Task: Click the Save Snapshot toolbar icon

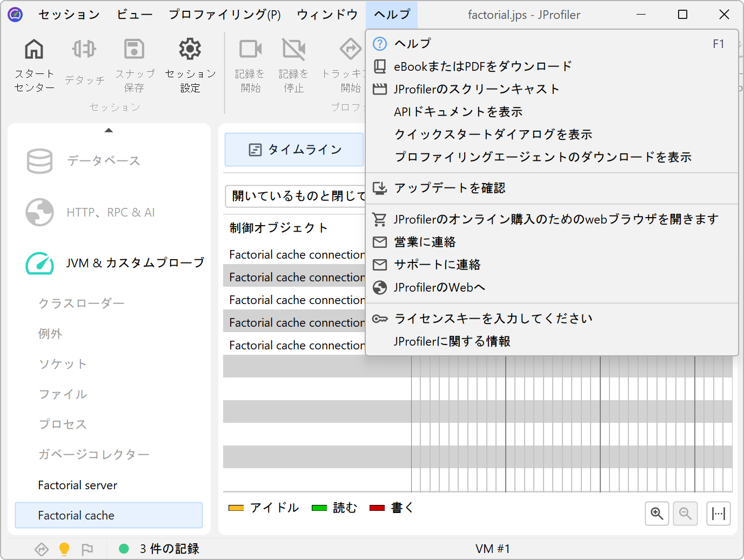Action: pyautogui.click(x=134, y=50)
